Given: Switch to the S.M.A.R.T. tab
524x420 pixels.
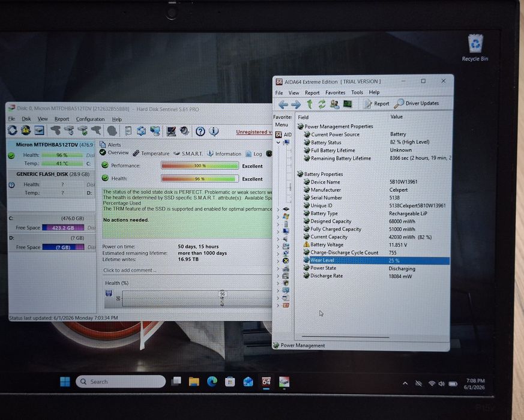Looking at the screenshot, I should pos(188,154).
